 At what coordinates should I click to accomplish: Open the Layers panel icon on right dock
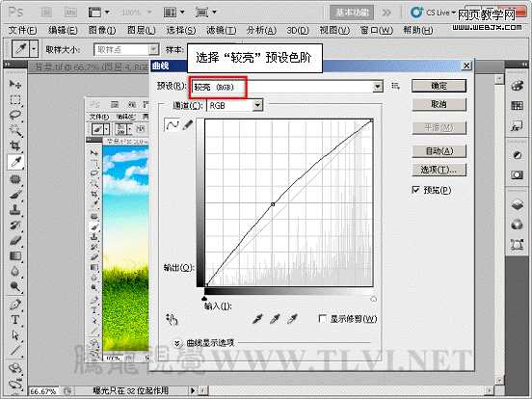(x=517, y=204)
